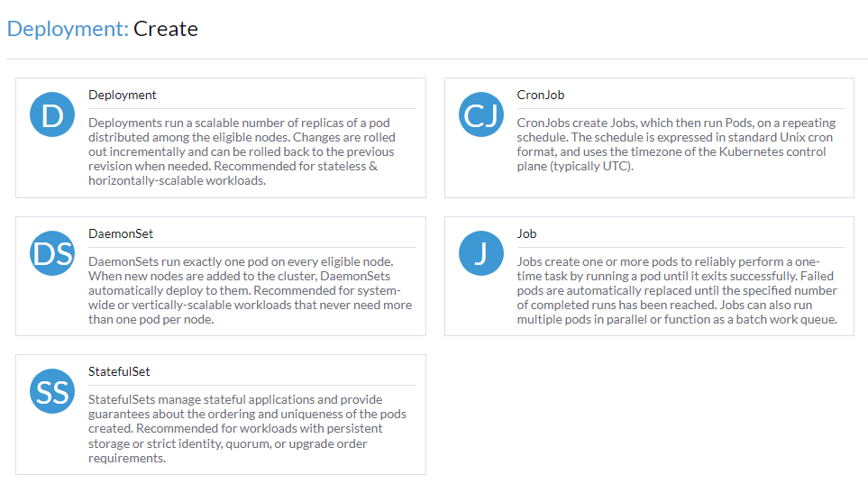The image size is (868, 484).
Task: Go back via the Deployment: breadcrumb link
Action: pyautogui.click(x=68, y=29)
